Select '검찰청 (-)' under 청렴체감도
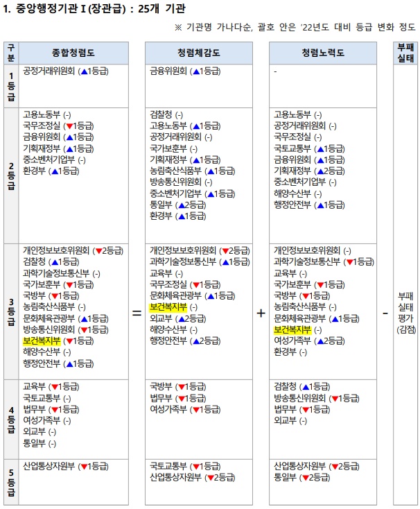The height and width of the screenshot is (509, 420). [166, 114]
